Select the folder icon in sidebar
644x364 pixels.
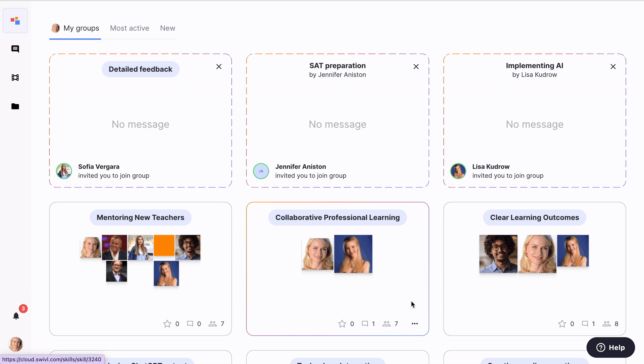[x=16, y=107]
